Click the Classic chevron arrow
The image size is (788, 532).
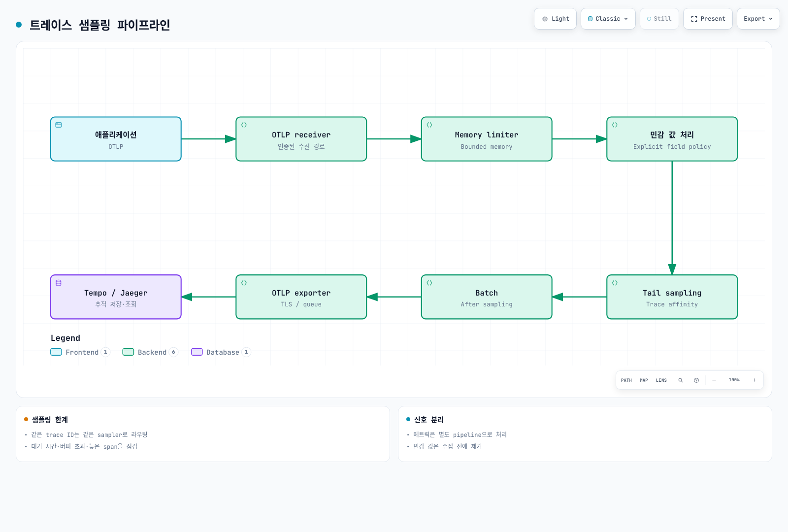[626, 19]
